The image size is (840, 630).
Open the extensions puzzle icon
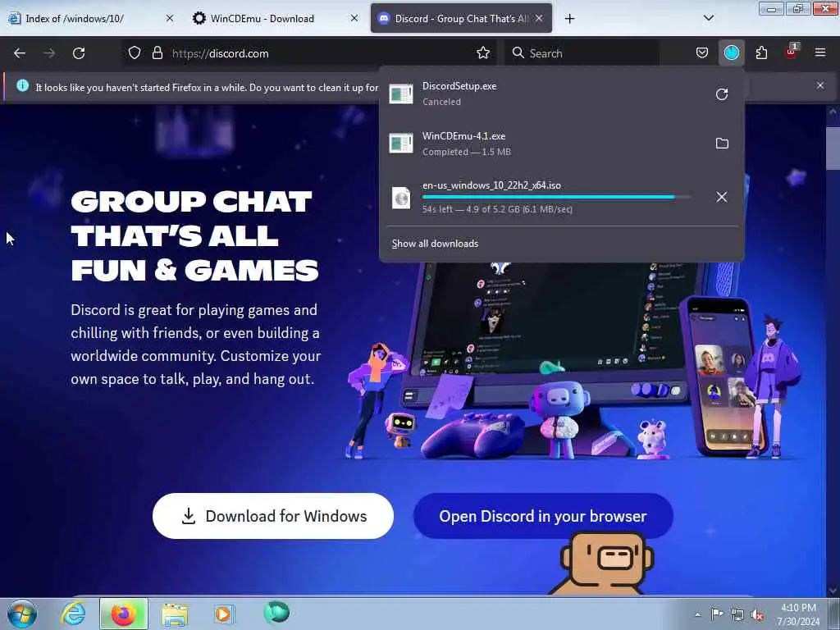(x=761, y=52)
